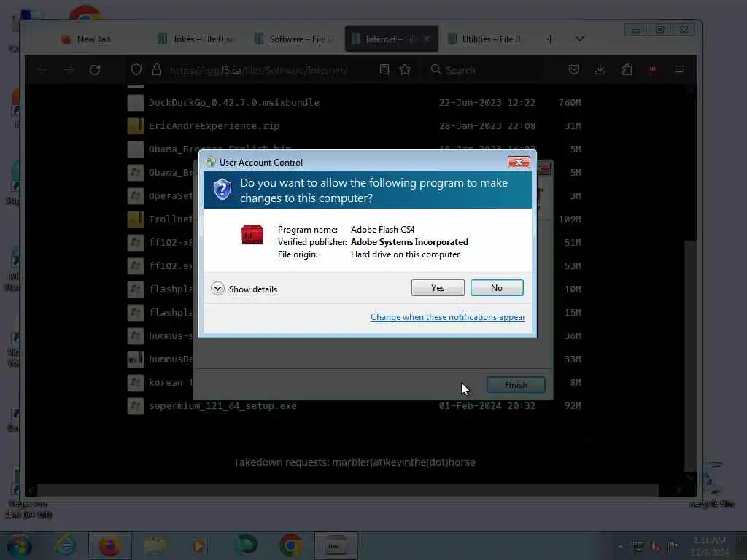Open EricAndreExperience.zip file link
The image size is (747, 560).
coord(214,125)
